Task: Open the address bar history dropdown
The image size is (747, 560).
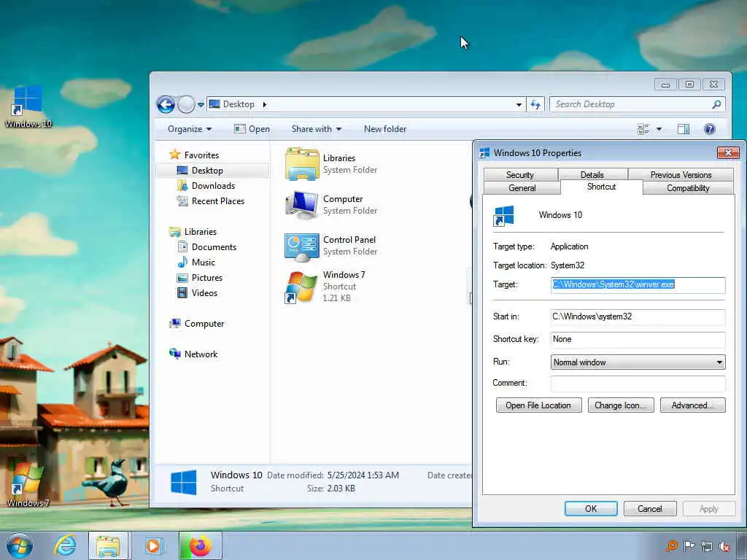Action: 519,104
